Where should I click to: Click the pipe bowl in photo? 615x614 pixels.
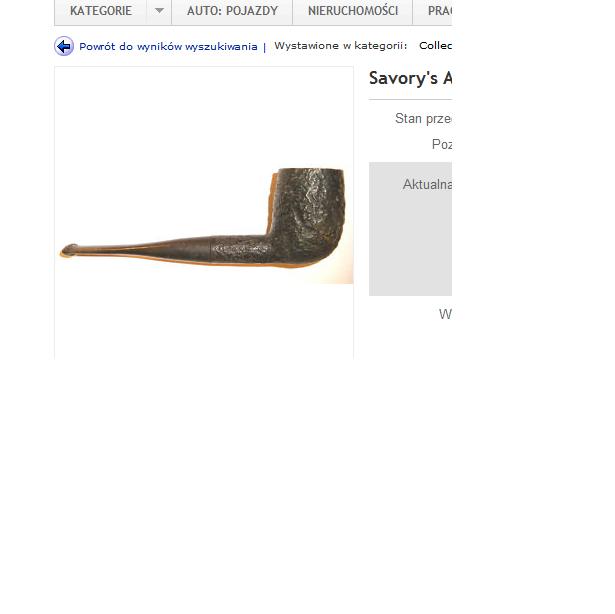(x=310, y=208)
